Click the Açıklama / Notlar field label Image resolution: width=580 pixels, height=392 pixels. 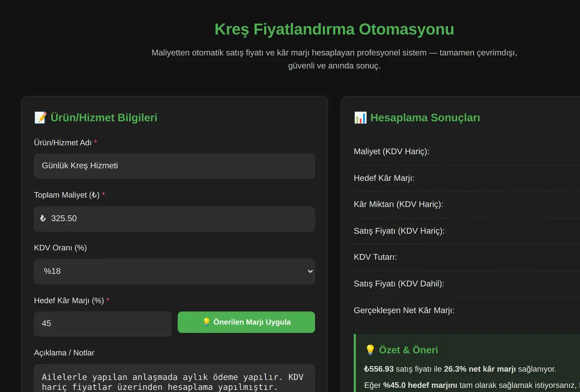click(x=64, y=353)
